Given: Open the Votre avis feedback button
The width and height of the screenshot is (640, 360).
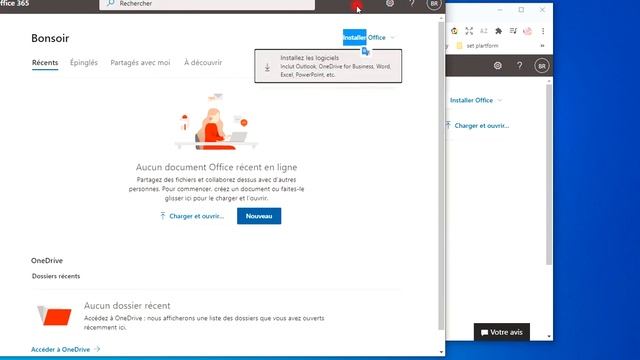Looking at the screenshot, I should (x=502, y=332).
